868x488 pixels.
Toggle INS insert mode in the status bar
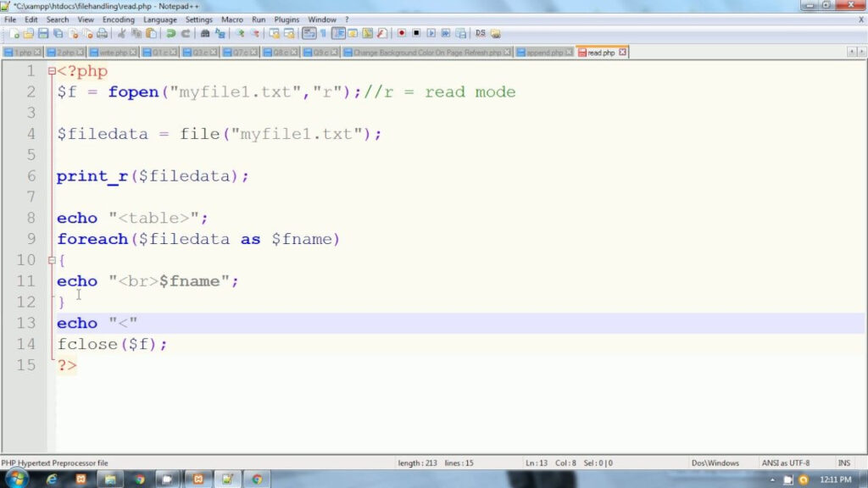click(x=844, y=463)
